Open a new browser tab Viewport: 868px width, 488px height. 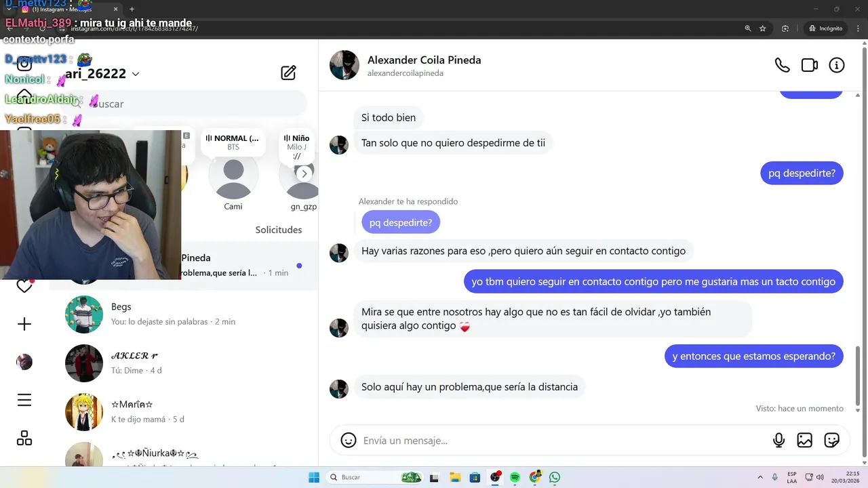tap(132, 9)
